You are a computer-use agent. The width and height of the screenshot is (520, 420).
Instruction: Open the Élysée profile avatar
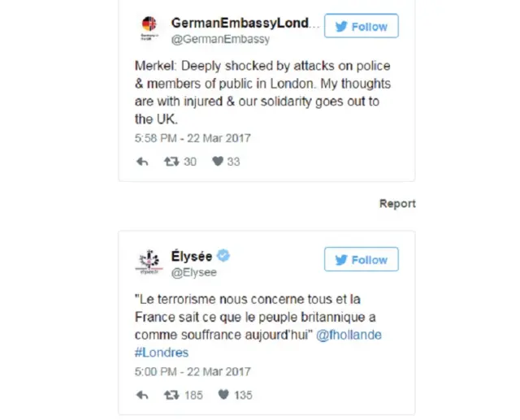[148, 263]
